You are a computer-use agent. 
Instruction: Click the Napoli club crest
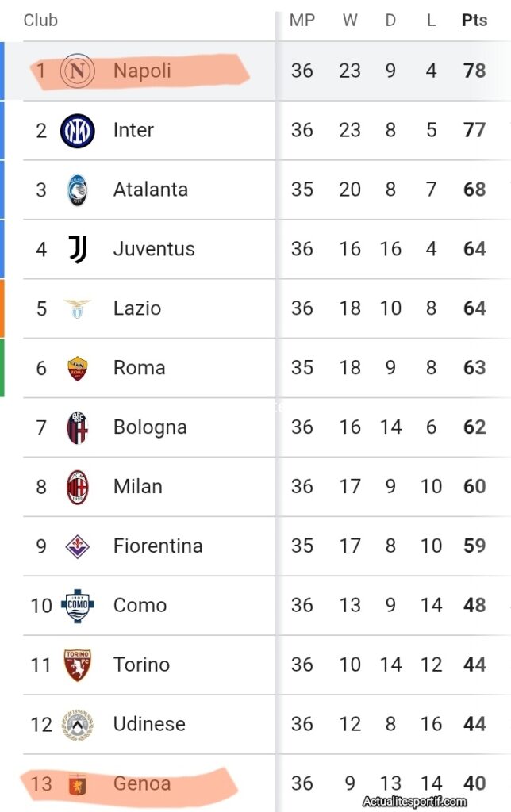click(x=77, y=71)
